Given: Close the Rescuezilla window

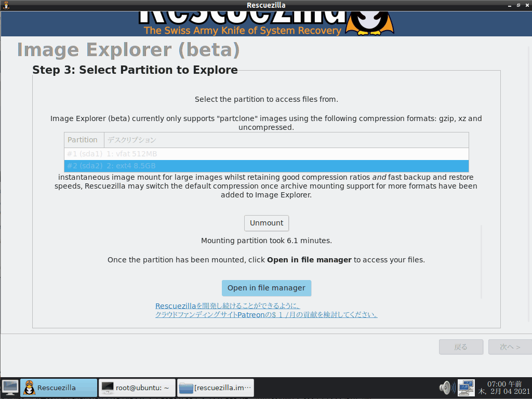Looking at the screenshot, I should (x=527, y=5).
